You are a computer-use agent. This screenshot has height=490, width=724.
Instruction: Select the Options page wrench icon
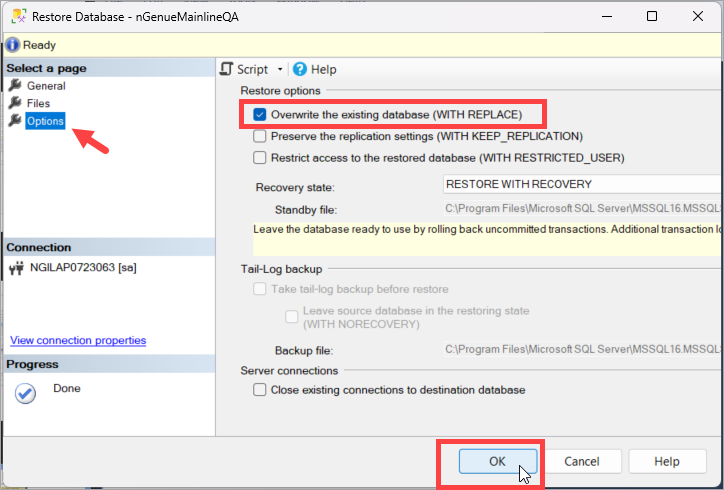click(x=15, y=121)
